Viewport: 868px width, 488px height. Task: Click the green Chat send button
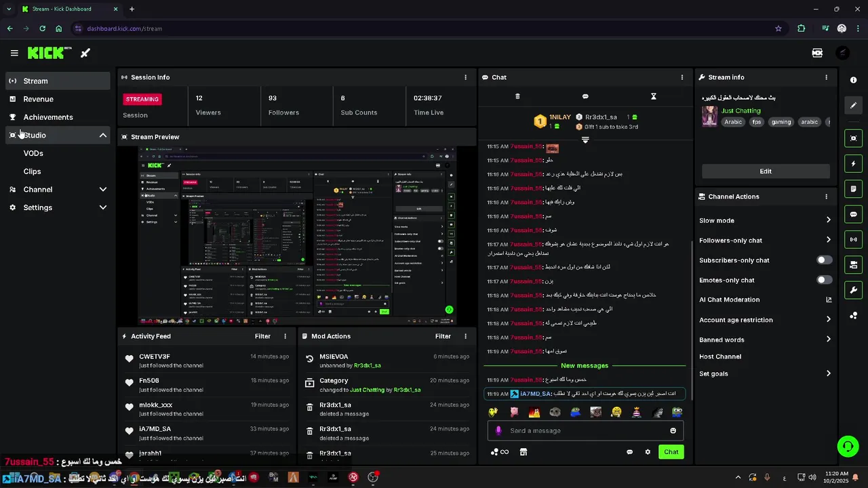pyautogui.click(x=671, y=452)
